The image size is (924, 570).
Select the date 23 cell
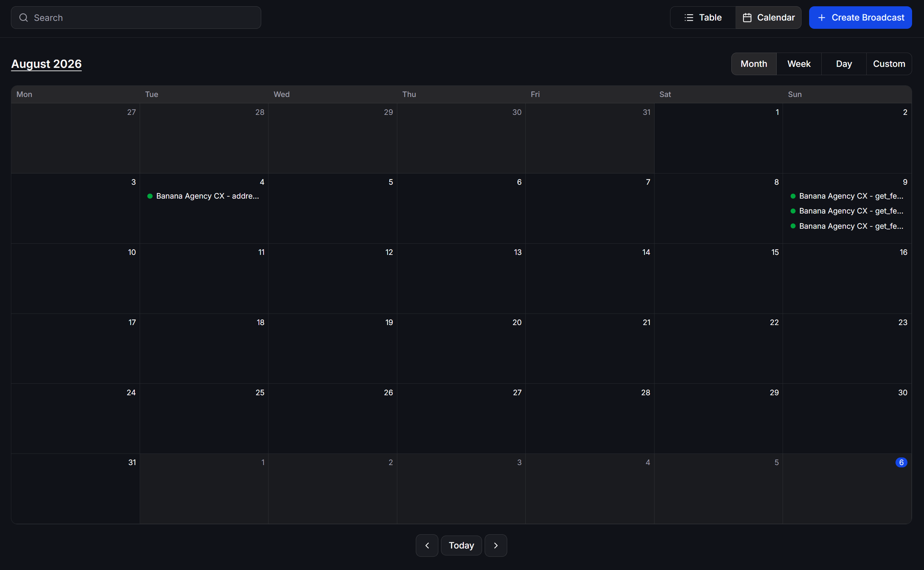tap(847, 348)
